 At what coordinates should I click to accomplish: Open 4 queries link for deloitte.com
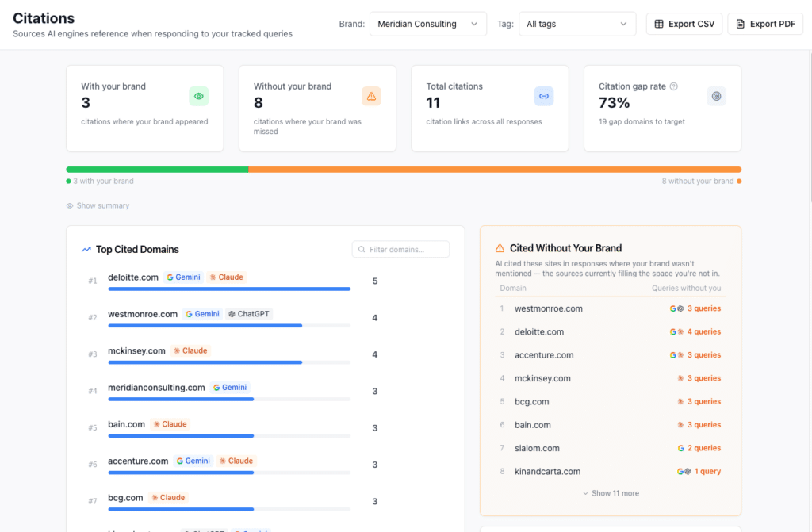tap(704, 331)
